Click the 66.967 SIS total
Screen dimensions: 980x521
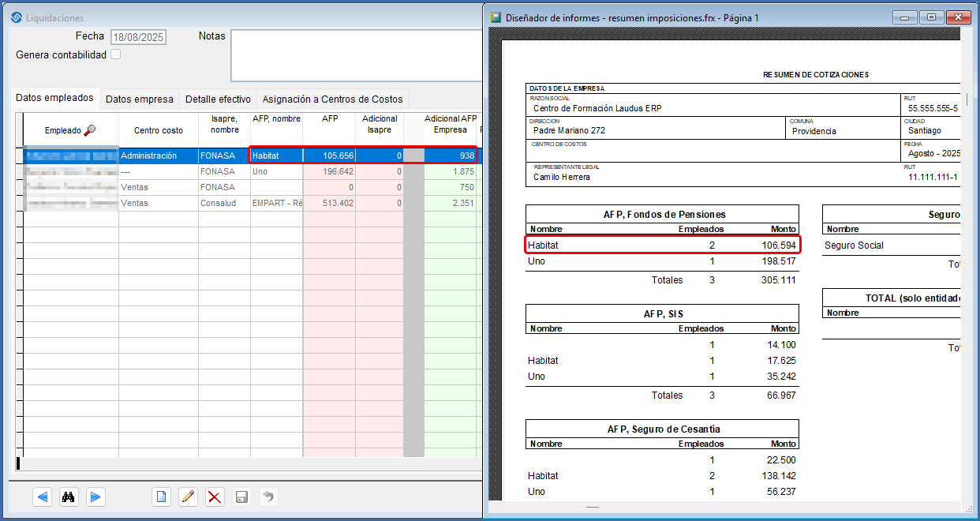point(780,395)
